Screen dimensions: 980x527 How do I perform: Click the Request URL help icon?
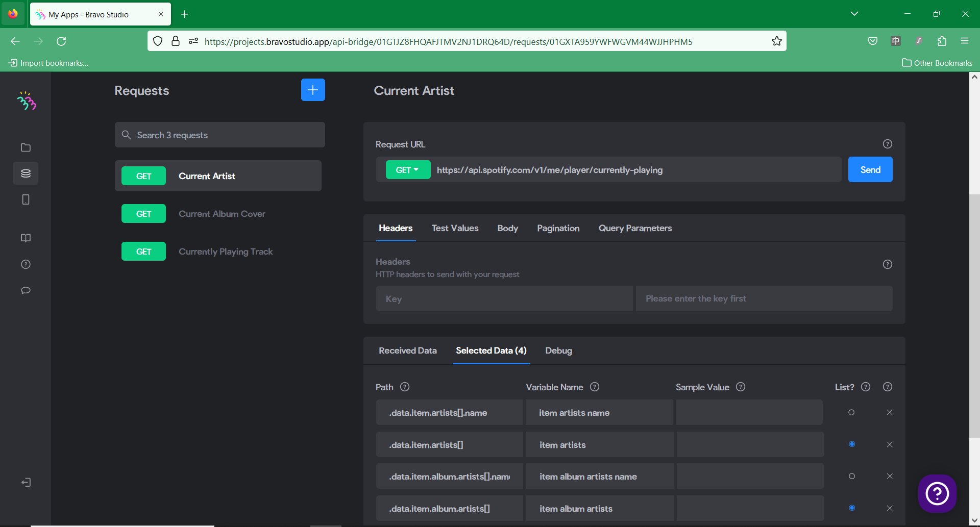point(888,144)
